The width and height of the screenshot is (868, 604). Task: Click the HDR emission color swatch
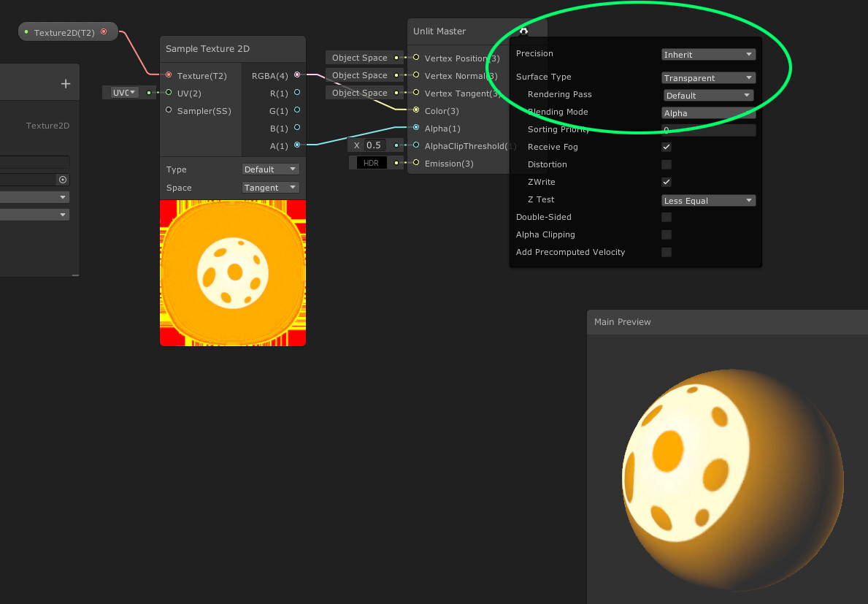click(371, 163)
